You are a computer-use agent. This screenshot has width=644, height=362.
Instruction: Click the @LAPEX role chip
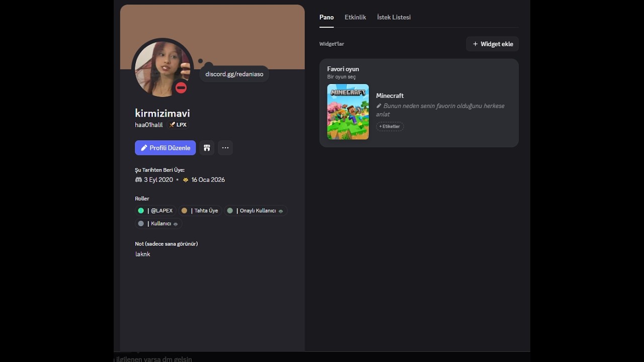(x=155, y=211)
